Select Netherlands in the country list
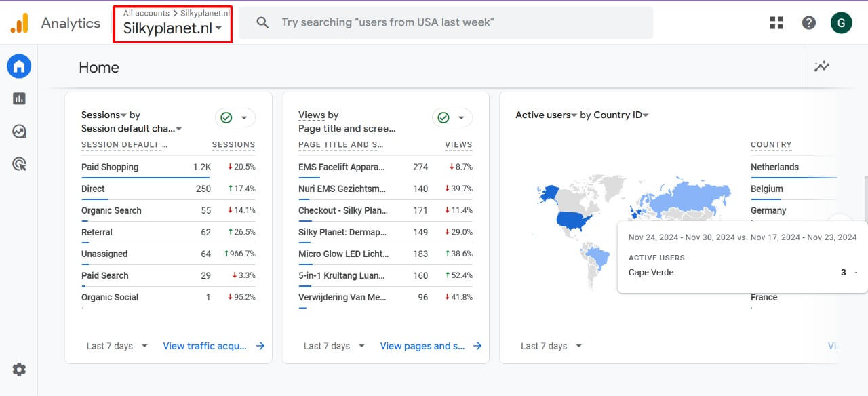The image size is (868, 396). [774, 167]
